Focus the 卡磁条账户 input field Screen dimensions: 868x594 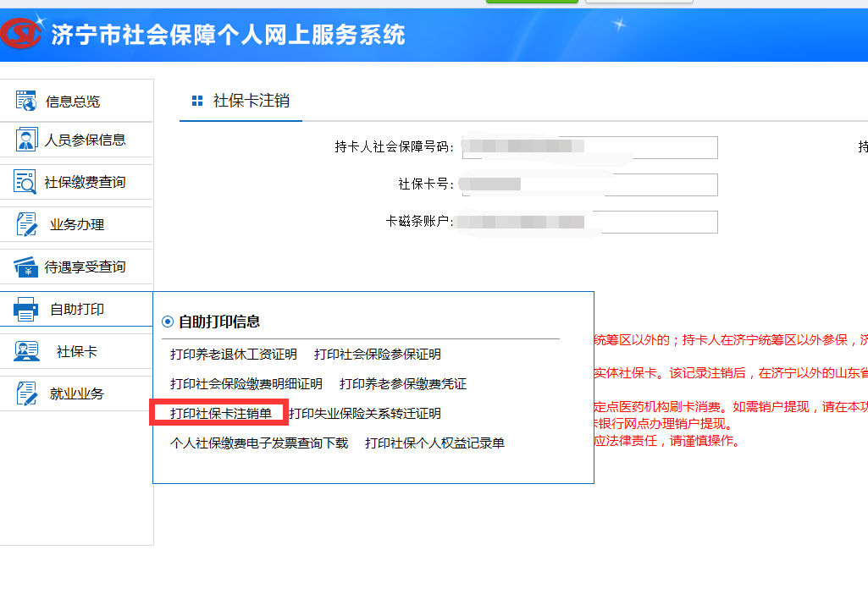click(590, 222)
